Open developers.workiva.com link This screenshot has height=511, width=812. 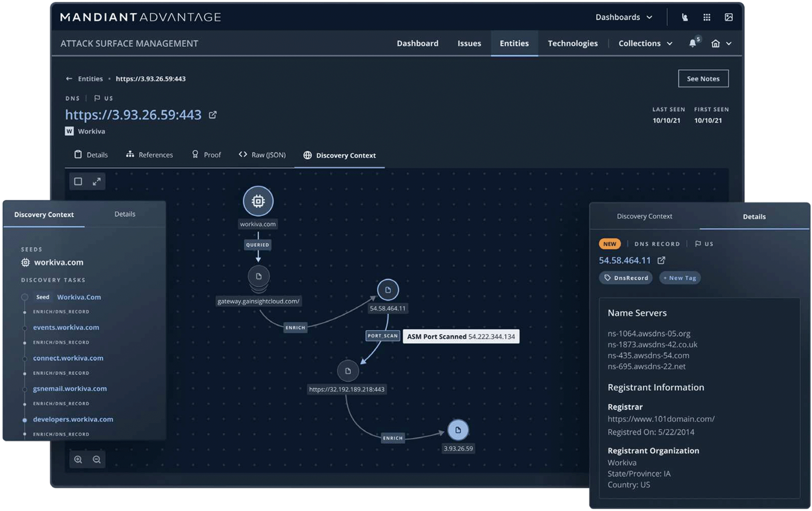point(73,419)
